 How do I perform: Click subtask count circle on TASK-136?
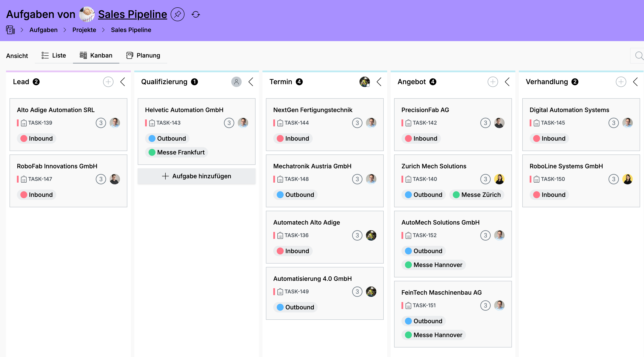click(357, 235)
